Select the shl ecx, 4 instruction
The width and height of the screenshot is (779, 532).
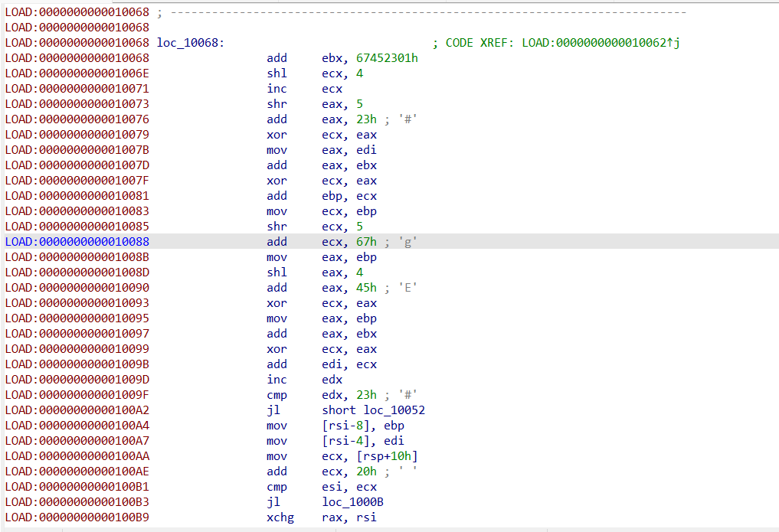(315, 73)
